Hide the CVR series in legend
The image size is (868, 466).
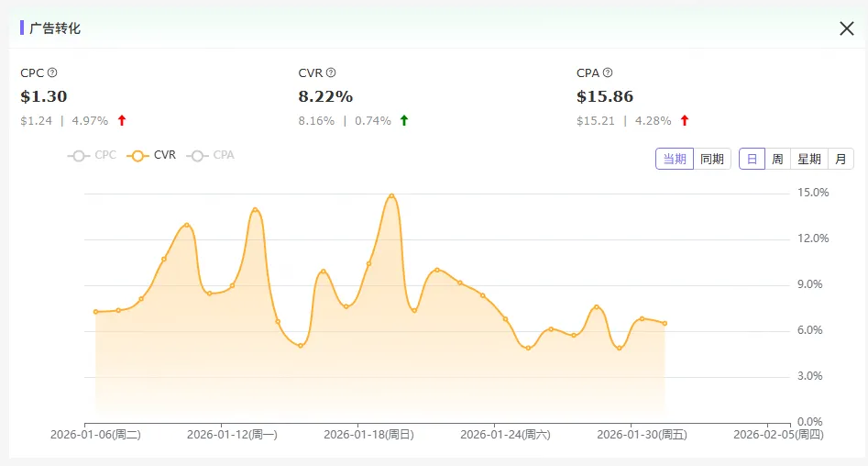point(152,156)
